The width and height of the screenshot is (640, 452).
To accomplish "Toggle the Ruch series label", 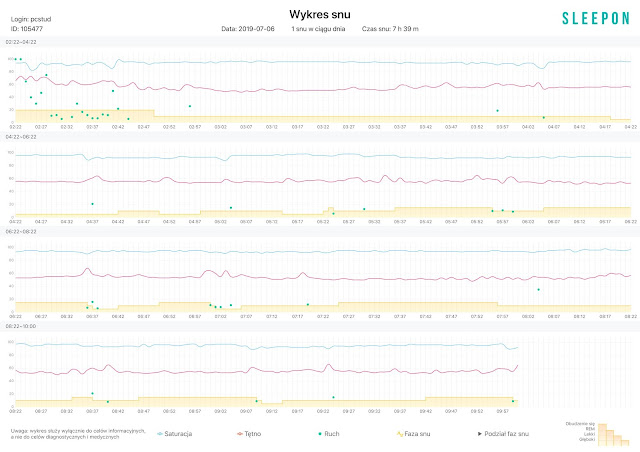I will coord(331,434).
